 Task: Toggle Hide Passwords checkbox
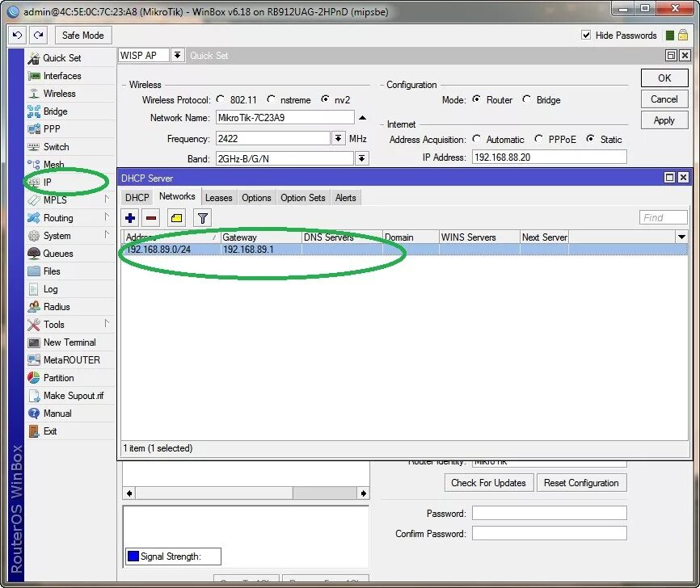(x=586, y=36)
